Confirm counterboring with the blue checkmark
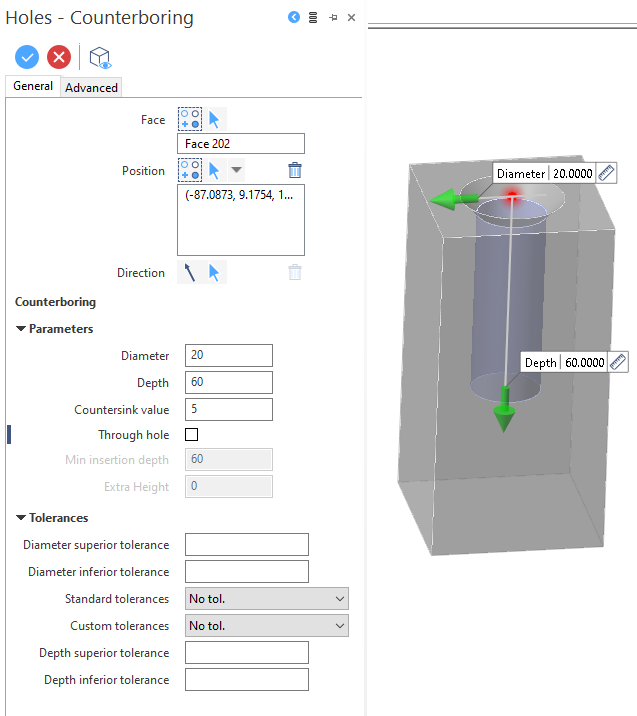637x716 pixels. click(27, 57)
